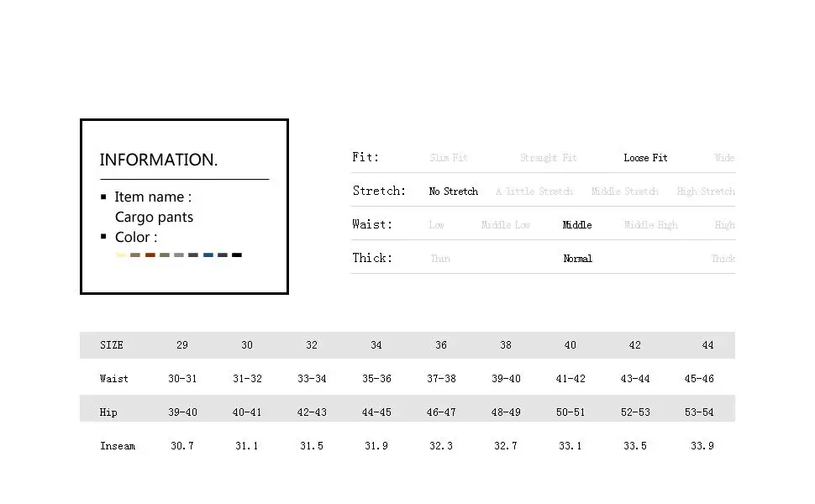Select the Straight Fit option
This screenshot has height=504, width=815.
[x=549, y=158]
